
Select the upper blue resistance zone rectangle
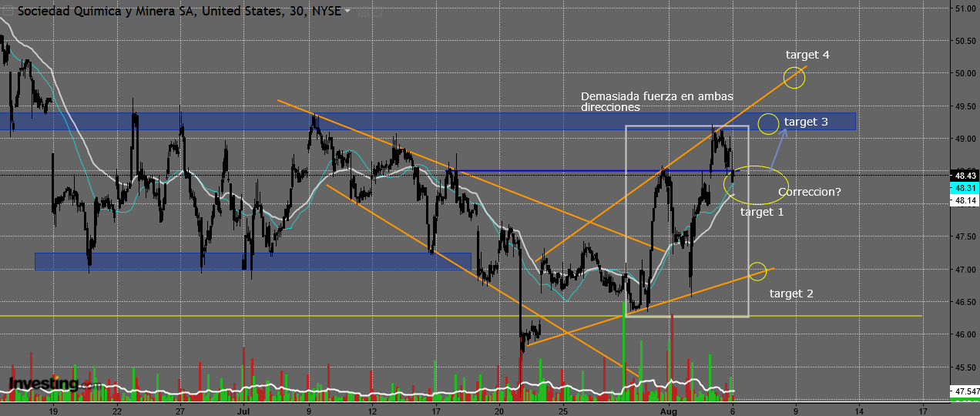pyautogui.click(x=428, y=121)
